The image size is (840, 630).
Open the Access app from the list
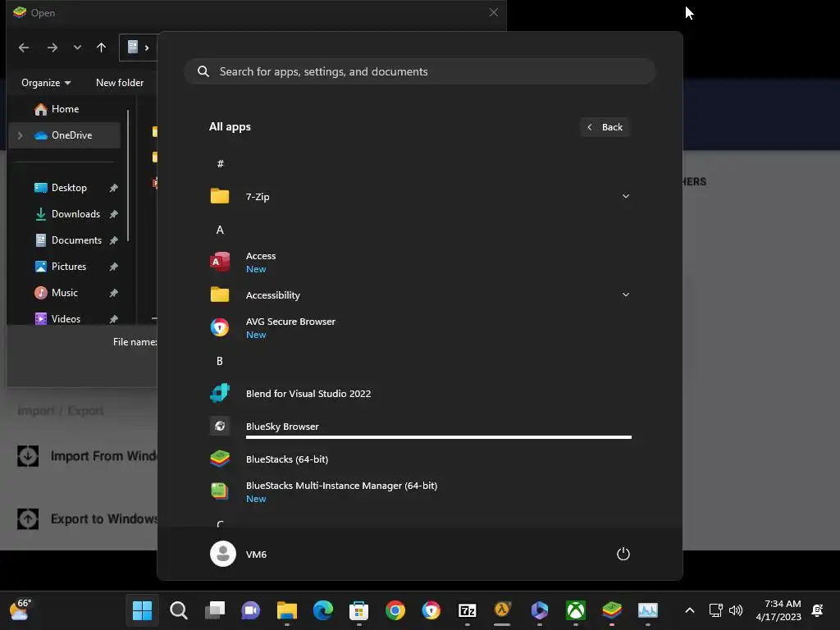click(x=419, y=262)
